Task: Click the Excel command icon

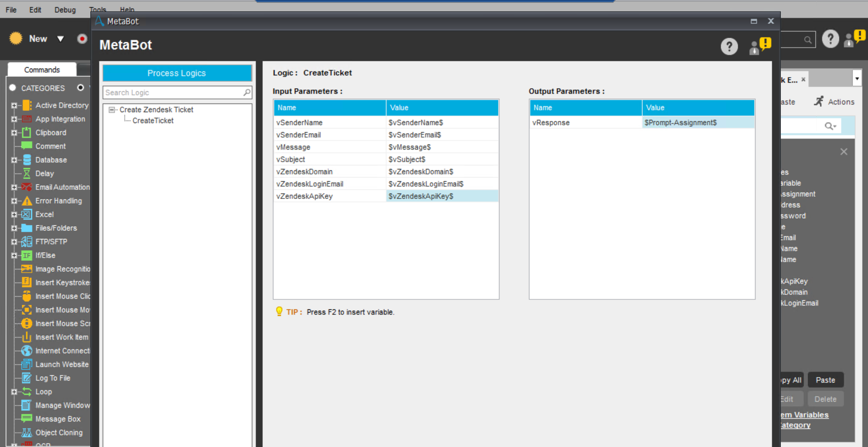Action: [27, 214]
